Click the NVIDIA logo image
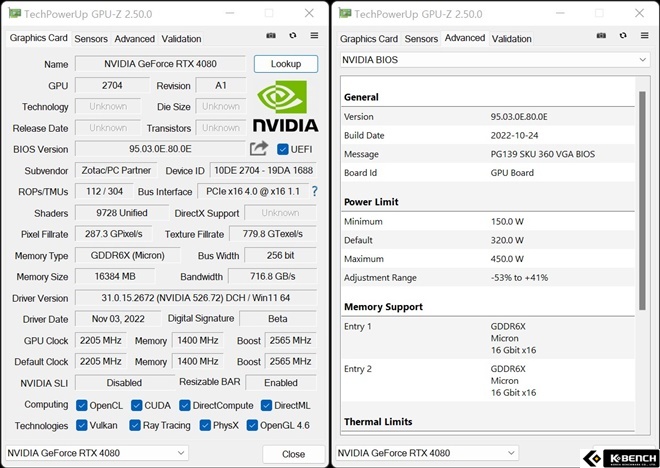This screenshot has width=660, height=468. [285, 106]
